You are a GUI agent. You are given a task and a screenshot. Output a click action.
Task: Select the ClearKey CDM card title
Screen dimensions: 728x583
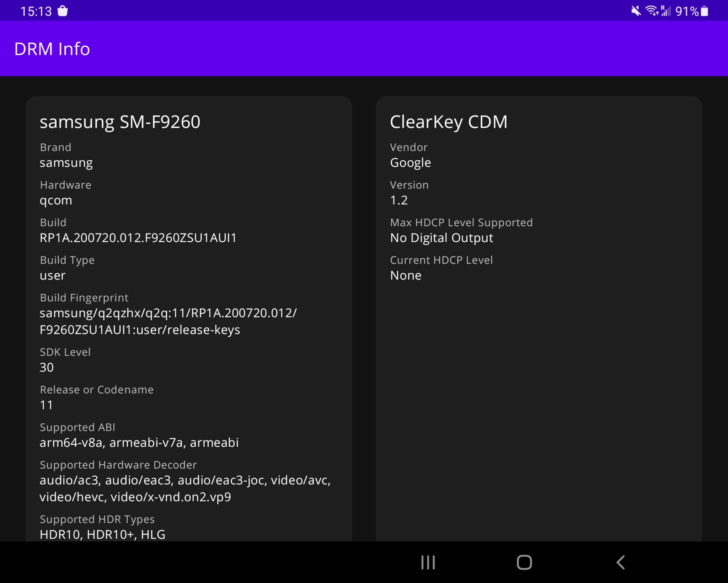(449, 122)
